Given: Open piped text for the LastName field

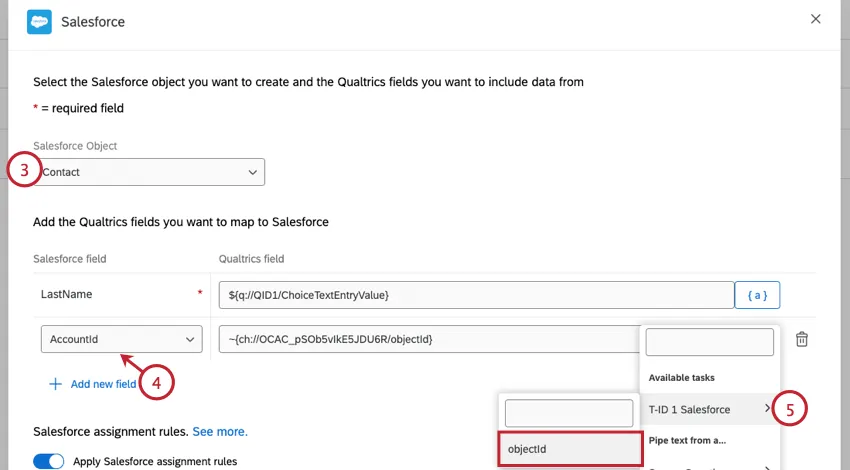Looking at the screenshot, I should pos(757,295).
